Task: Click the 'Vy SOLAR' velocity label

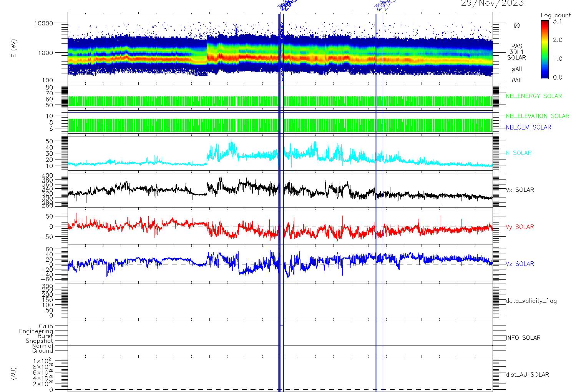Action: [x=520, y=227]
